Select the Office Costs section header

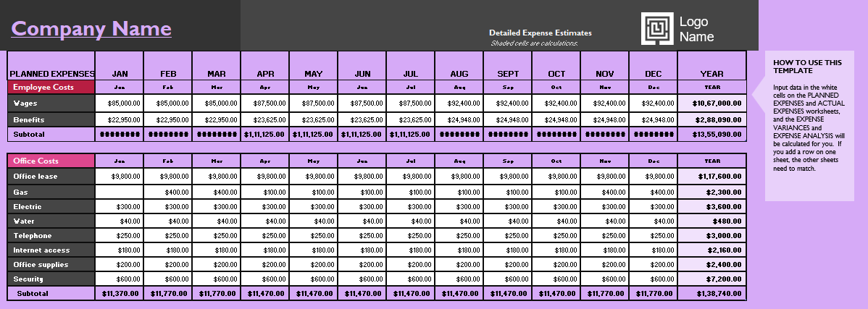click(51, 161)
